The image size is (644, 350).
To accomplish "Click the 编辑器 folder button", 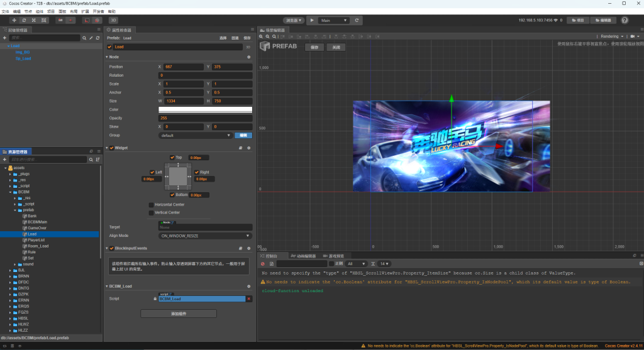I will pos(603,20).
